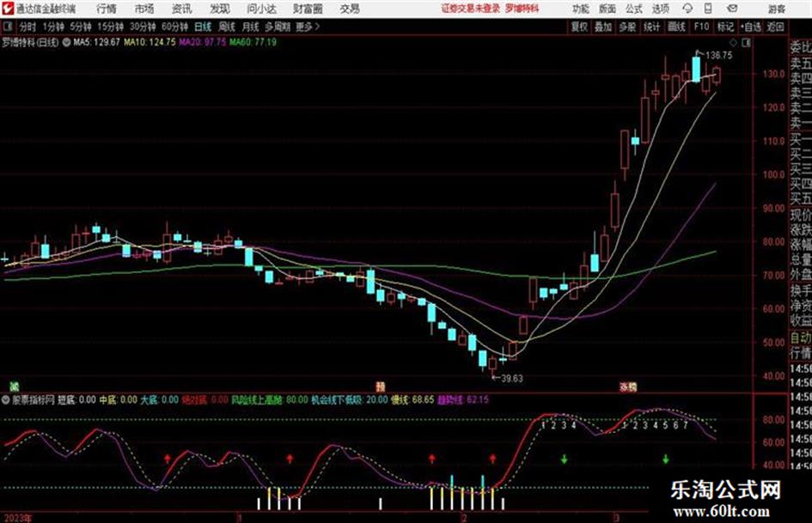Click the 机会线下低吸 20.00 indicator label

tap(349, 399)
